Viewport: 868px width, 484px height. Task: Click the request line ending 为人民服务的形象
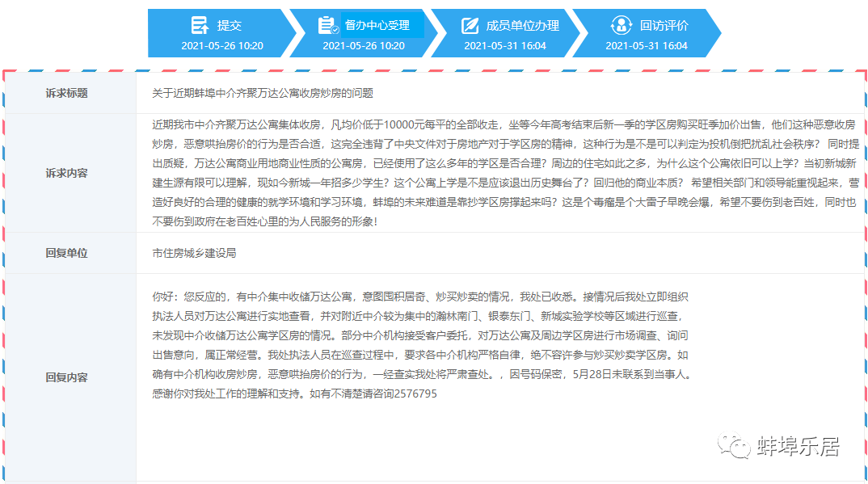[x=264, y=222]
